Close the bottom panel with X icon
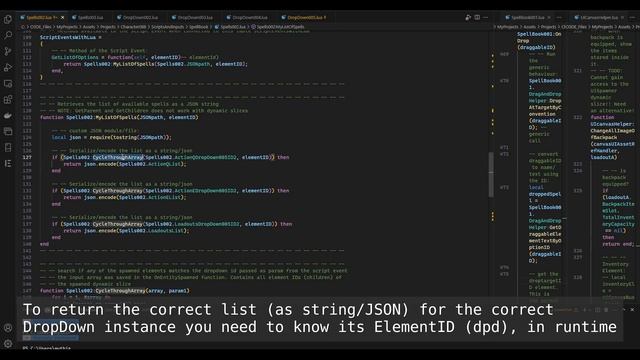The height and width of the screenshot is (360, 640). coord(632,310)
